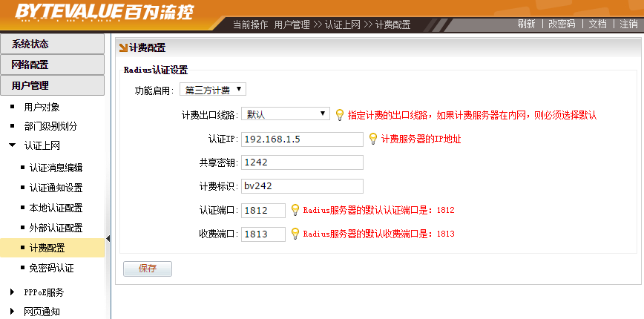
Task: Click the lightbulb hint beside 计费出口线路 dropdown
Action: tap(340, 115)
